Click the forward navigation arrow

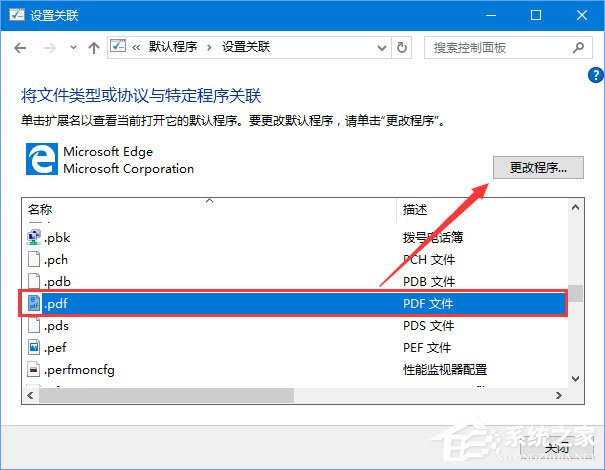tap(49, 48)
